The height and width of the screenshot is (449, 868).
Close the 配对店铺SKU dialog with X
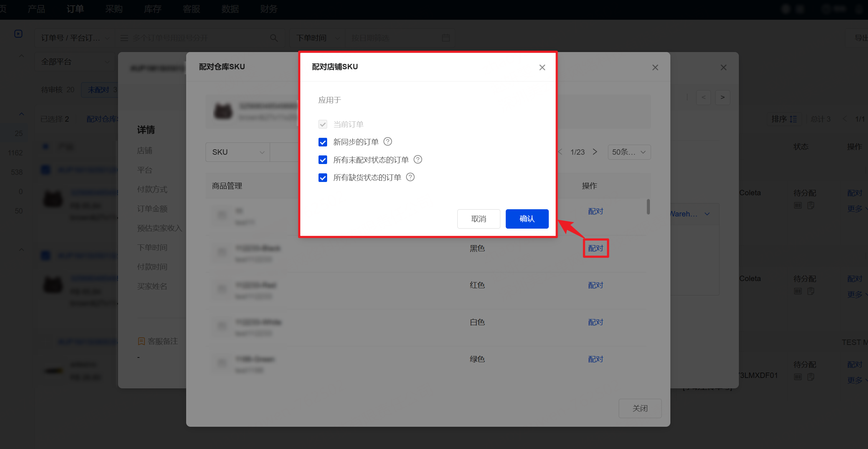[542, 67]
